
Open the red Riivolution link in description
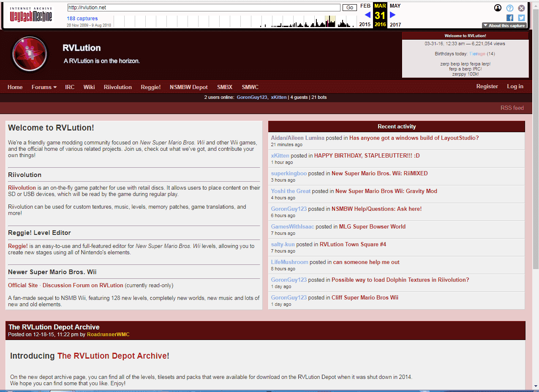pos(22,188)
